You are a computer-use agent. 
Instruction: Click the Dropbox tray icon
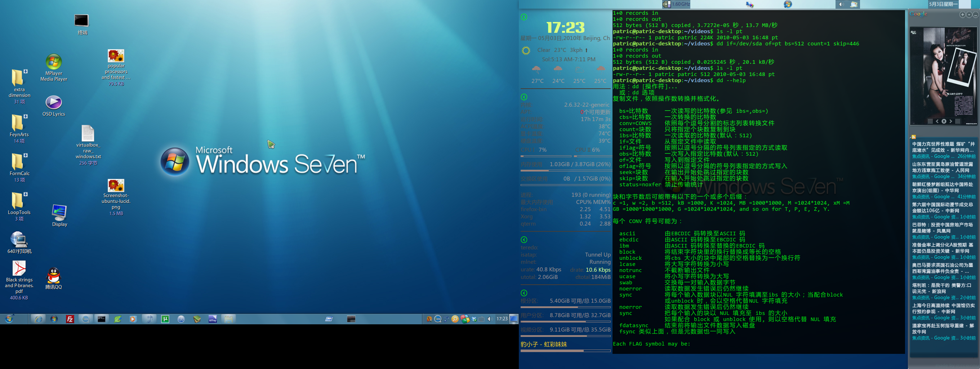[x=474, y=319]
